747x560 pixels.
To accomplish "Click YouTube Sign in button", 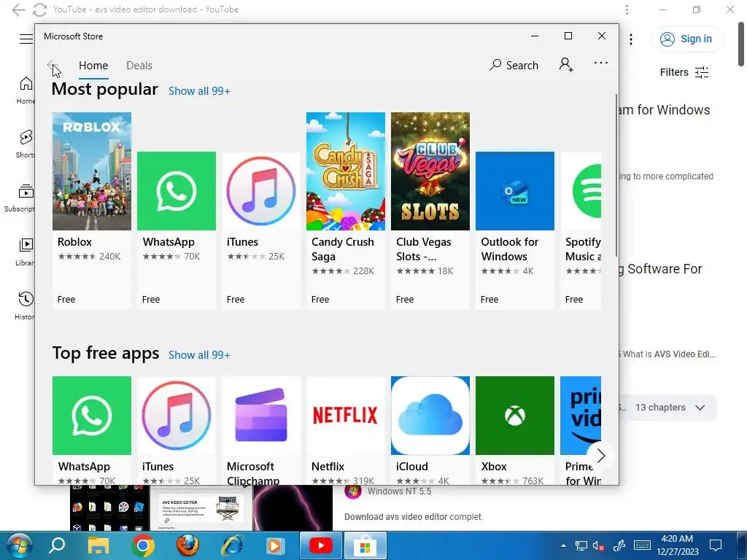I will (x=687, y=39).
